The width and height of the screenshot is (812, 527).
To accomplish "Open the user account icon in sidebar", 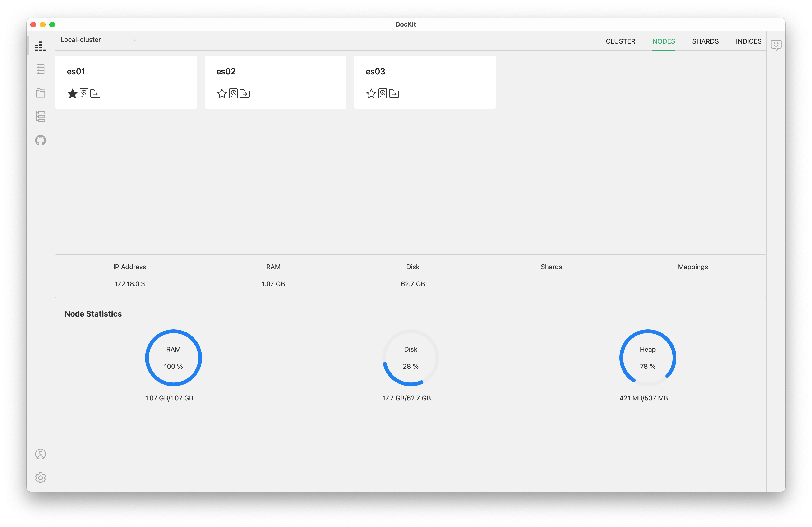I will [41, 454].
